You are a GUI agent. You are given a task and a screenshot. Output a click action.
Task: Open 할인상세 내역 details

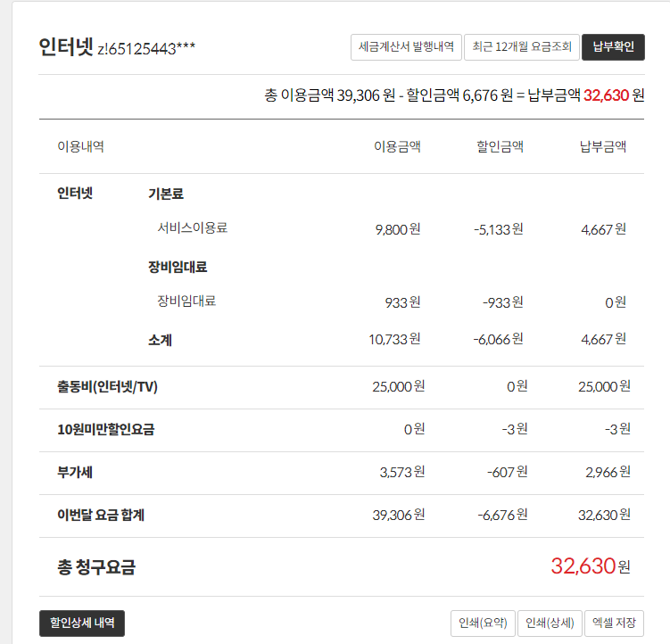point(82,623)
